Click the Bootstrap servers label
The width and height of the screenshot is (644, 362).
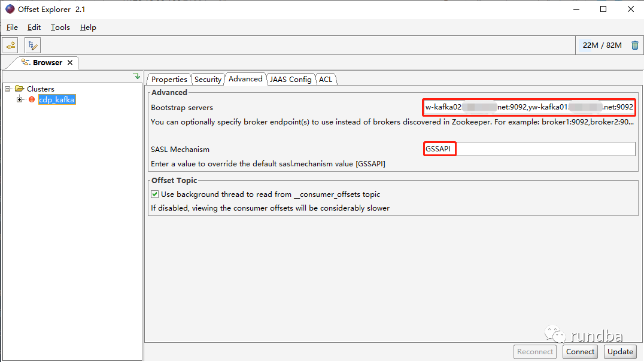[182, 108]
